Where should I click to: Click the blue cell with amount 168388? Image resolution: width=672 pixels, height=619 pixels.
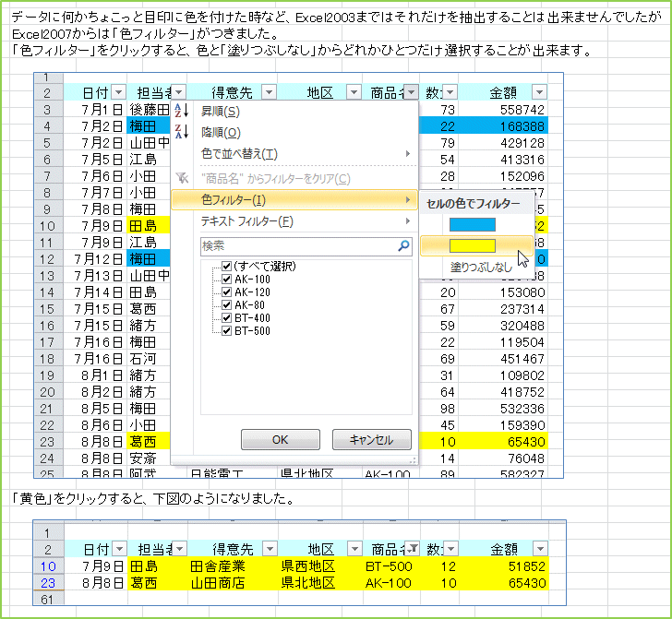(x=503, y=126)
